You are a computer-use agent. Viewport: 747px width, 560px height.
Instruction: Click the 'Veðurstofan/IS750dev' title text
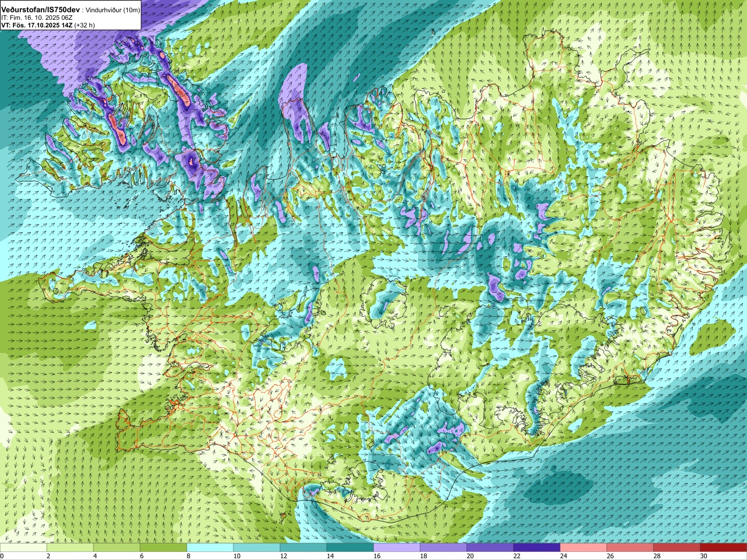coord(41,10)
